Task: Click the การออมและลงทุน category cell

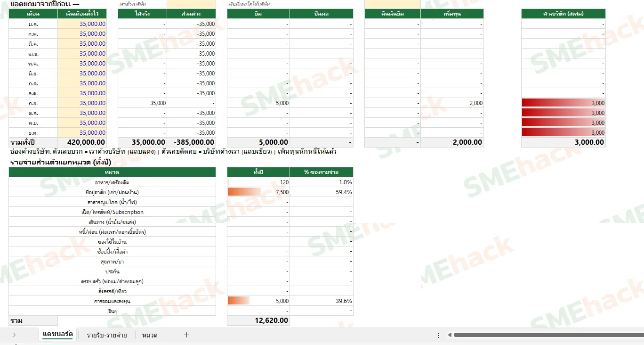Action: pyautogui.click(x=112, y=301)
